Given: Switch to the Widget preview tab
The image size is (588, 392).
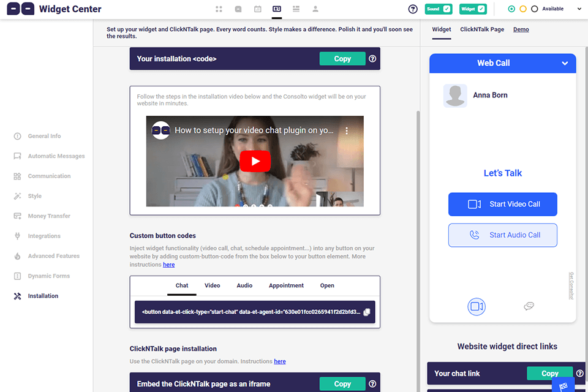Looking at the screenshot, I should [442, 29].
